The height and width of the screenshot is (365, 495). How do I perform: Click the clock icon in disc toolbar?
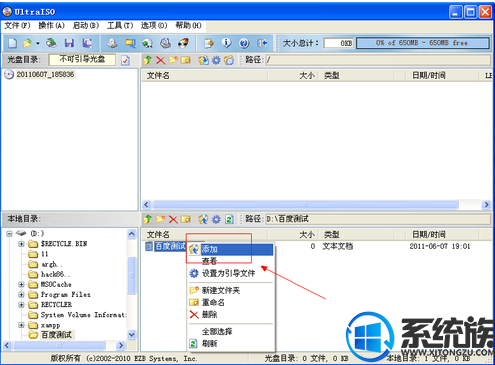pos(229,60)
